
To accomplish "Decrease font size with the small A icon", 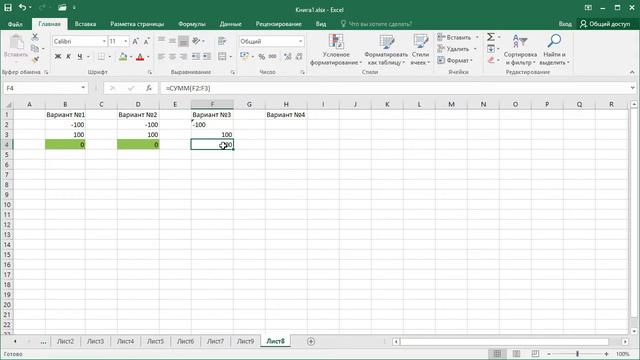I will 147,41.
